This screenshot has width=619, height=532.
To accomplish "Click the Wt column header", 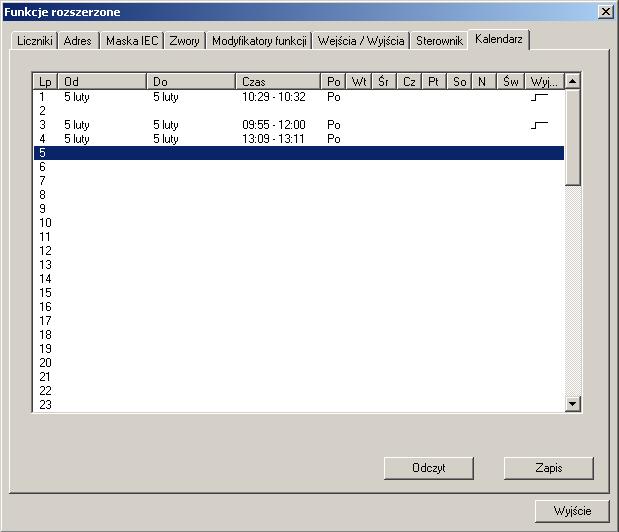I will tap(359, 82).
